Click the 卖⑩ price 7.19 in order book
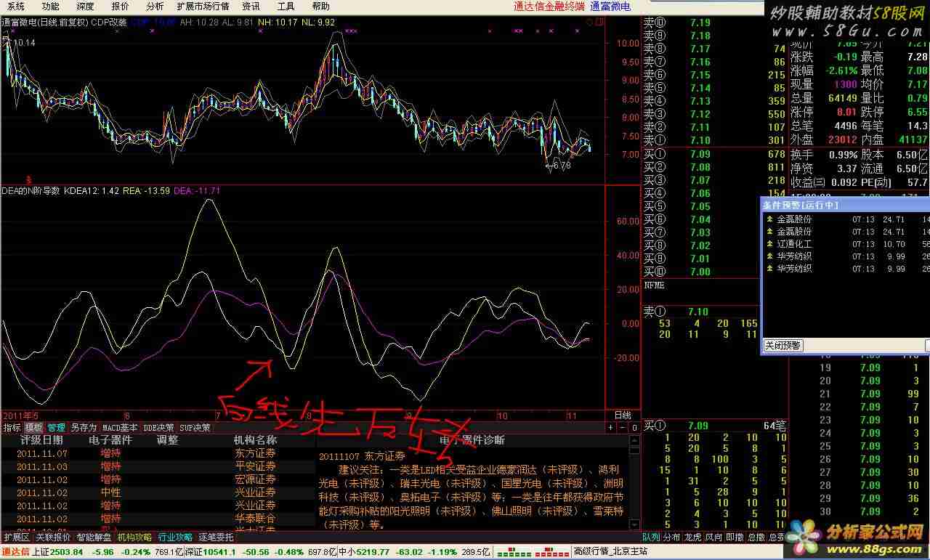Viewport: 930px width, 560px height. (x=700, y=23)
